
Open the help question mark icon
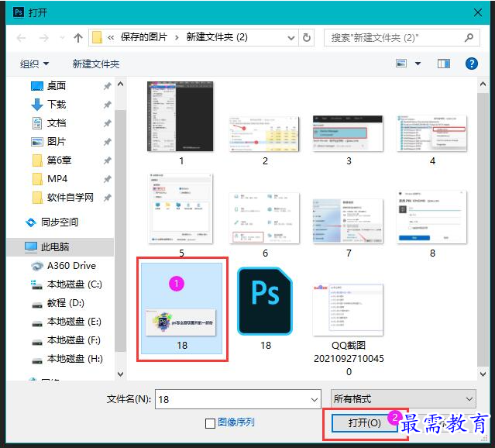pos(471,64)
